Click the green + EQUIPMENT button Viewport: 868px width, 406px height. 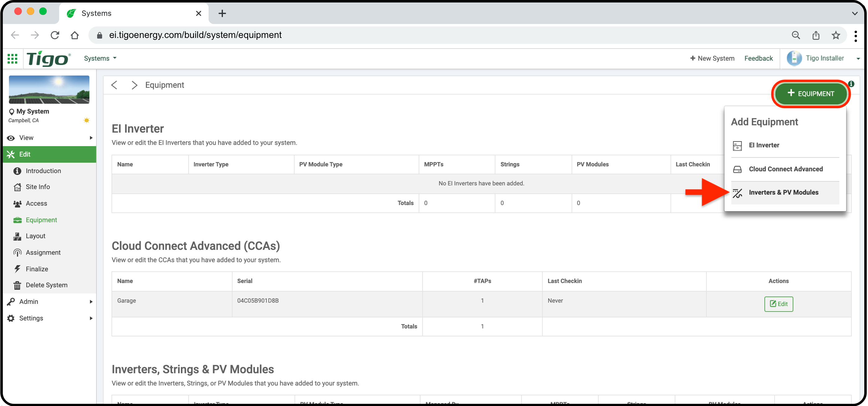tap(811, 94)
